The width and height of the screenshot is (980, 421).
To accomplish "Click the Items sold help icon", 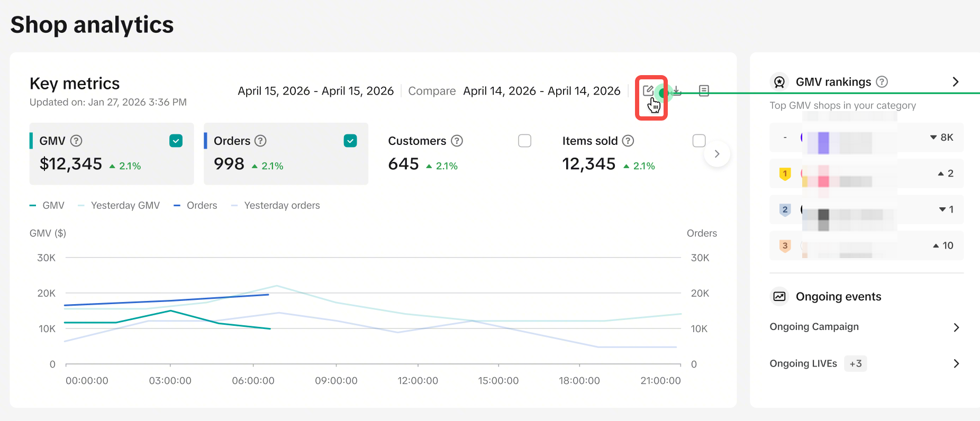I will 628,141.
